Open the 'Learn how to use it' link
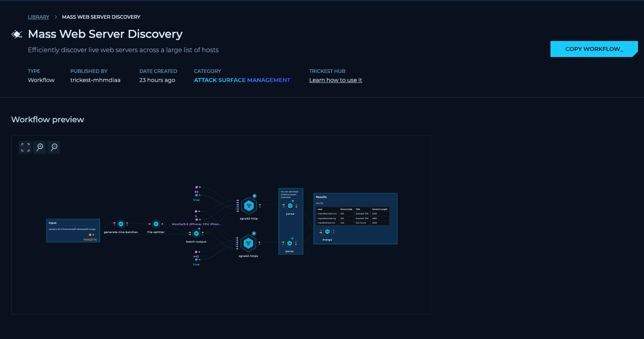The image size is (644, 339). (336, 80)
